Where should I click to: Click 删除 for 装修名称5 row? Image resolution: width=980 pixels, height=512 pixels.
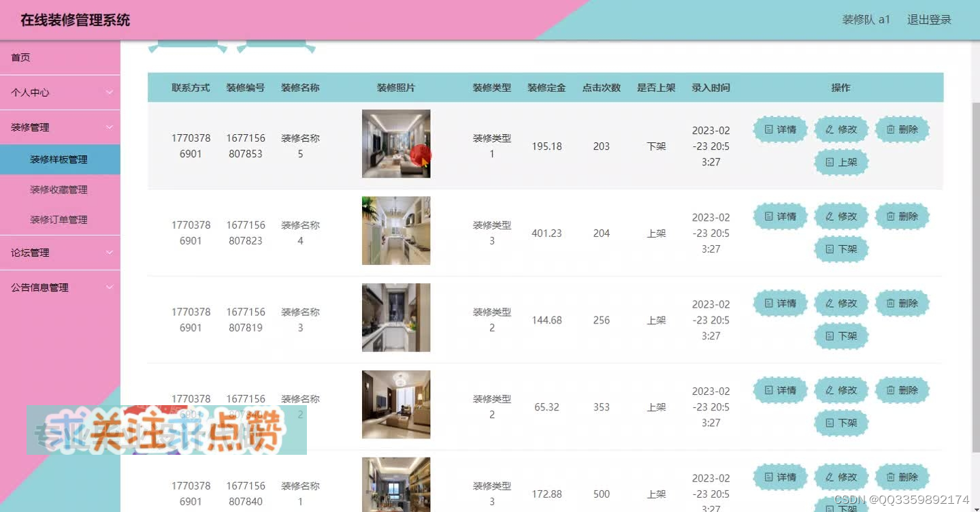[902, 129]
